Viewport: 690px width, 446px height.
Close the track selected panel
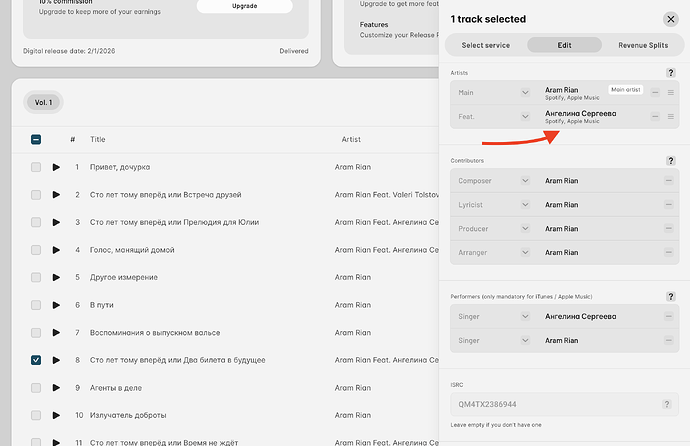click(x=670, y=19)
